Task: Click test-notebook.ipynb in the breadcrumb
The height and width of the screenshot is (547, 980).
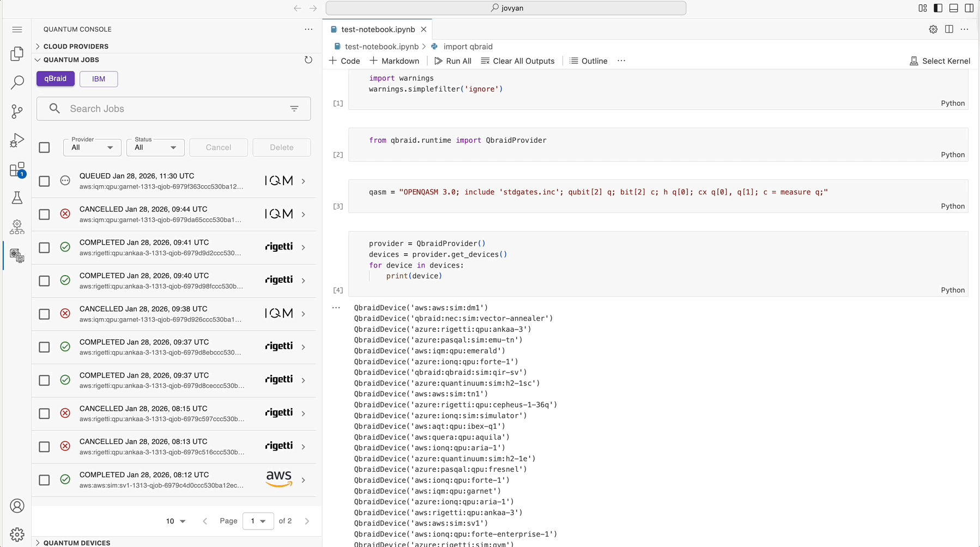Action: 382,47
